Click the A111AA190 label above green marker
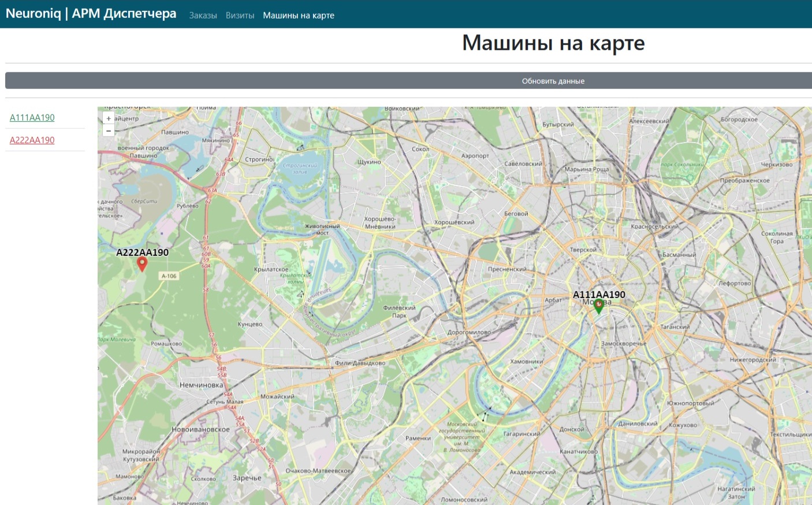This screenshot has height=505, width=812. coord(599,295)
